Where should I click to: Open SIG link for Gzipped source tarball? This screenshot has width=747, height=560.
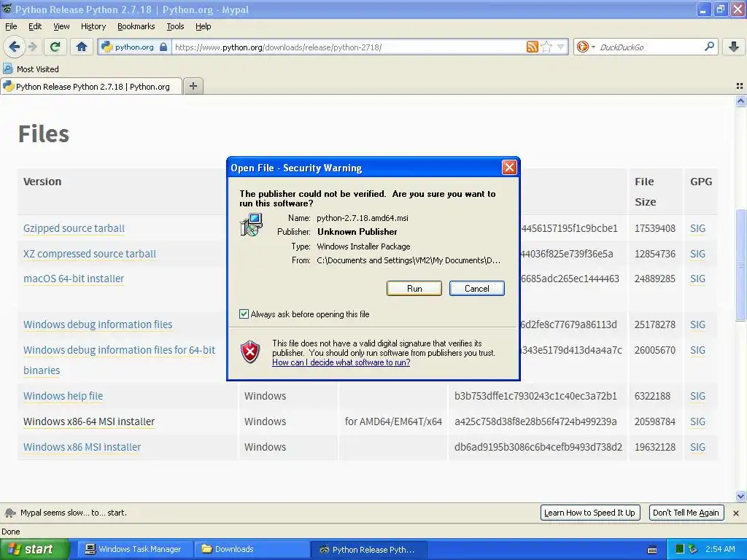click(697, 228)
